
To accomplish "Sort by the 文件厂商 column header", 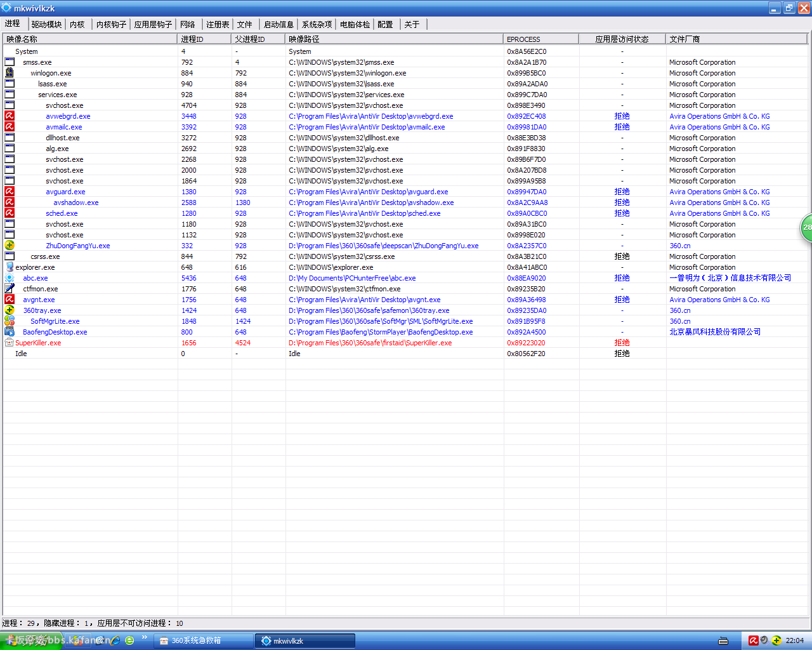I will pos(737,39).
